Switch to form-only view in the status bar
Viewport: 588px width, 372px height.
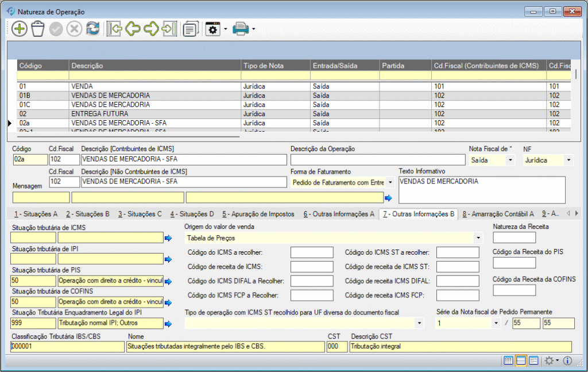(533, 361)
